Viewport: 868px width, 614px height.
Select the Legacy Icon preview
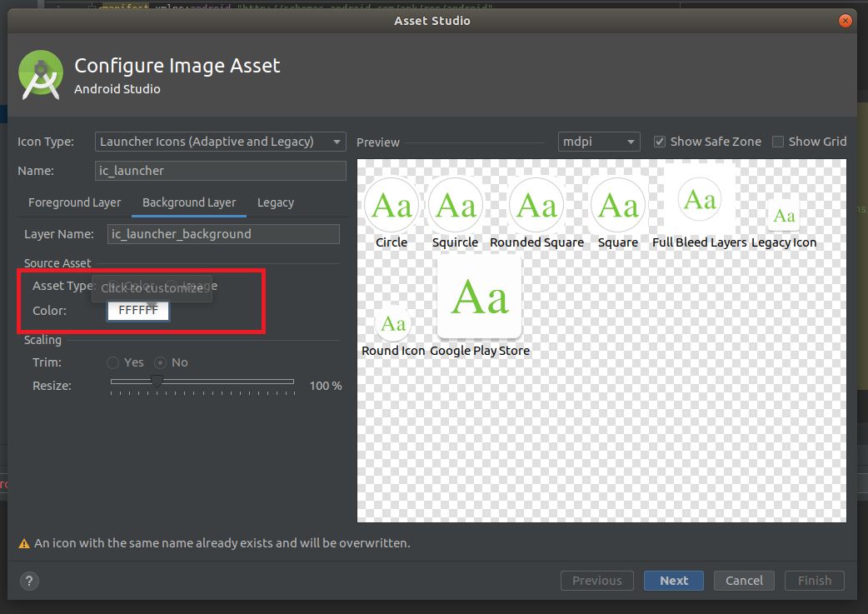click(784, 215)
